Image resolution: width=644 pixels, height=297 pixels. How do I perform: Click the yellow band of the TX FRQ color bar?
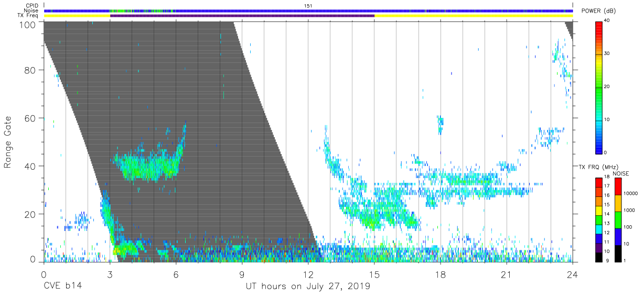599,211
